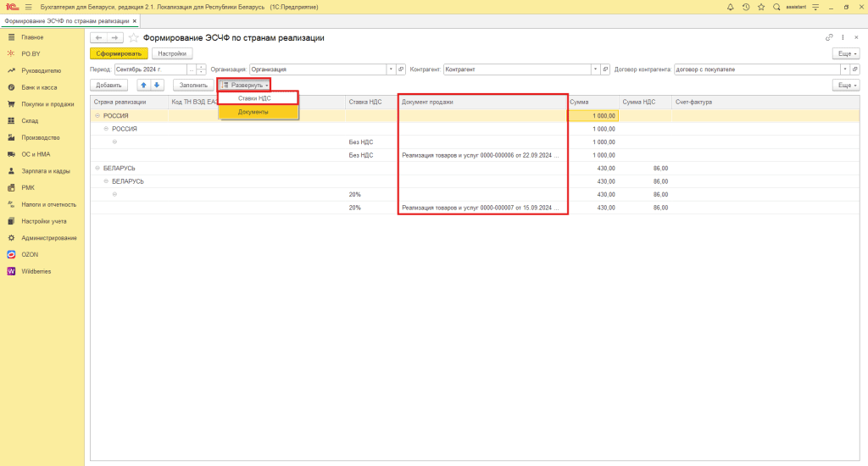
Task: Close the Формирование ЭСЧФ tab
Action: (135, 21)
